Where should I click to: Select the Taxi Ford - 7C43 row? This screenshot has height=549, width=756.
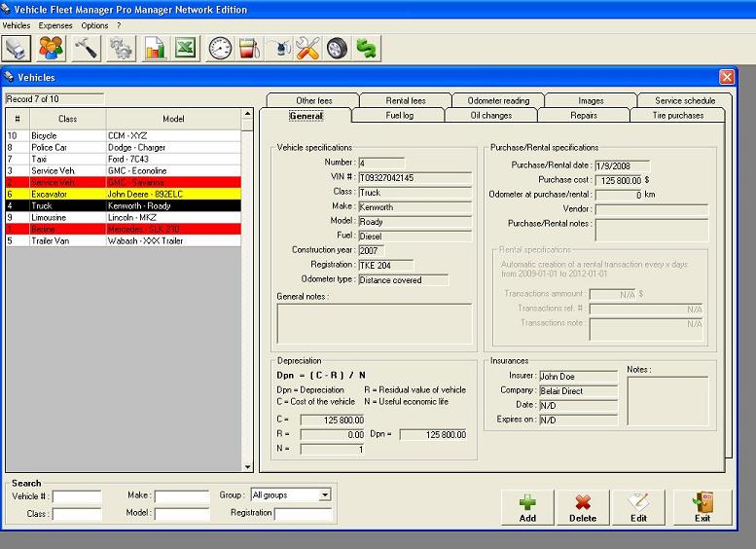(124, 159)
